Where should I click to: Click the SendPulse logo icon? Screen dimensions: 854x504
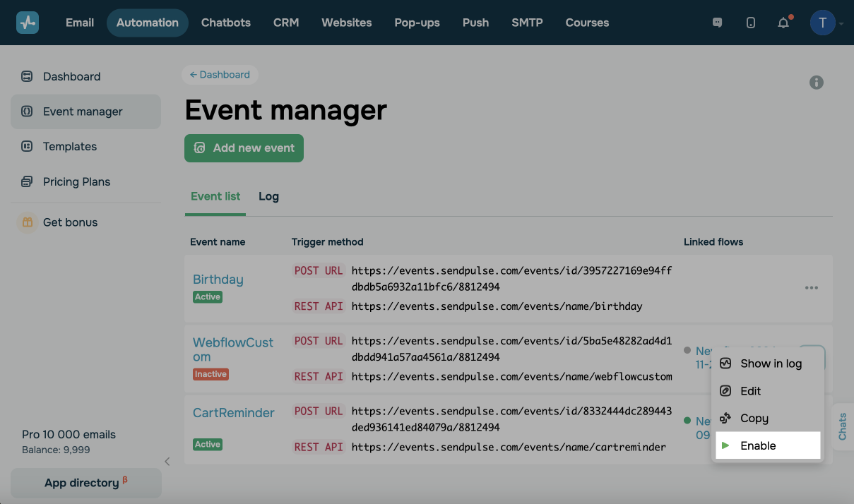click(28, 23)
